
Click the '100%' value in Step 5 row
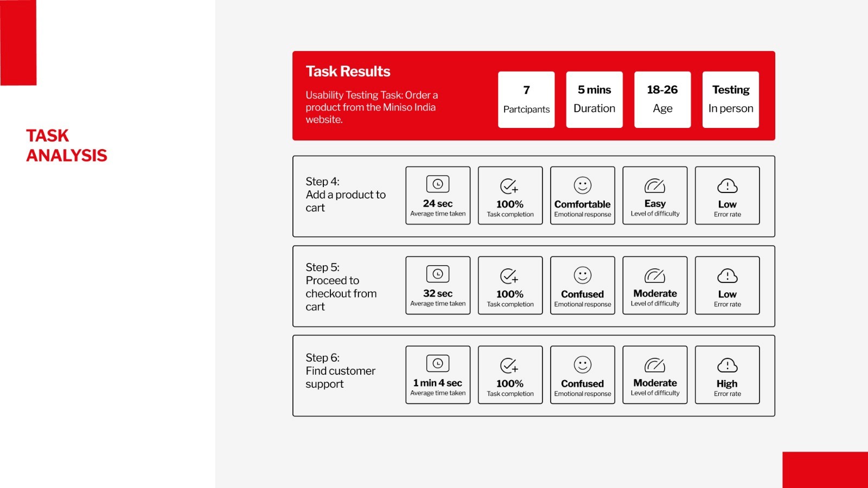[510, 294]
